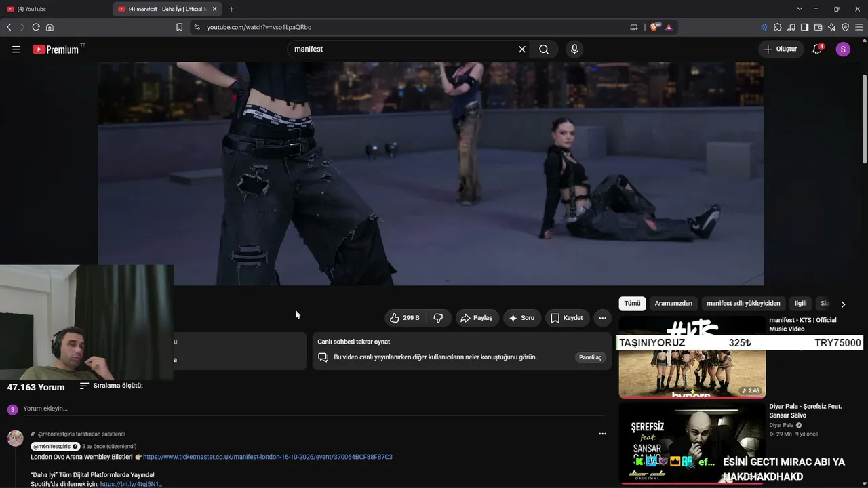
Task: Show more filter chips with right arrow
Action: coord(843,304)
